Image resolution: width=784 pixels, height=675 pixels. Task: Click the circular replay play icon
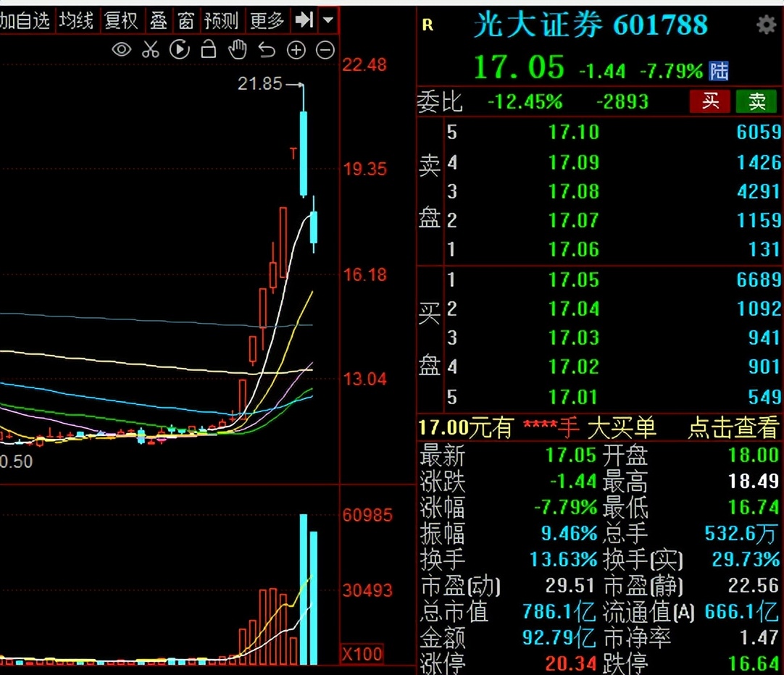coord(180,50)
